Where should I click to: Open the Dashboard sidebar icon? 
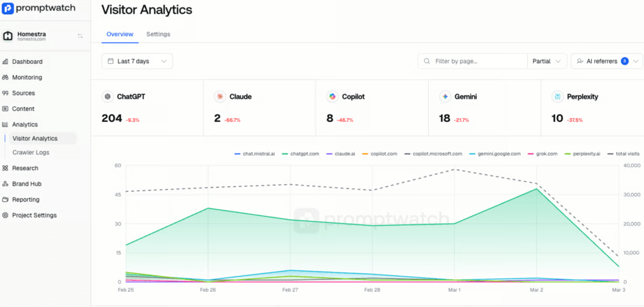(x=5, y=62)
